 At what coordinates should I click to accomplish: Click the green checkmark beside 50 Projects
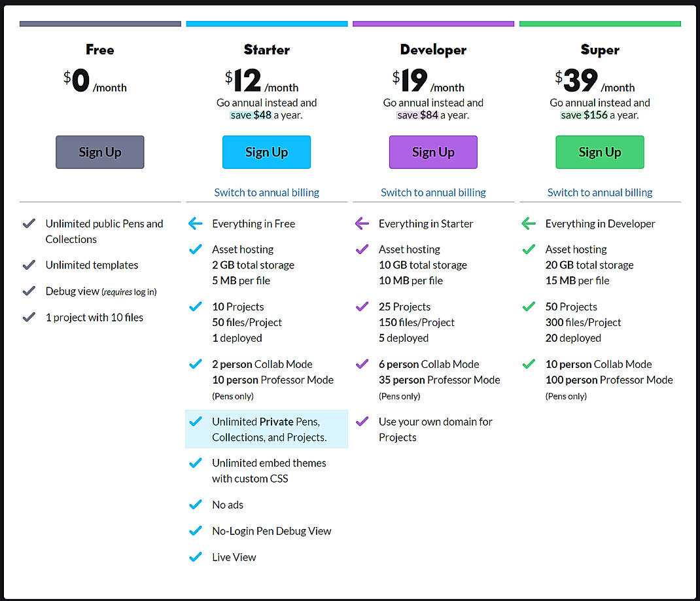click(x=529, y=306)
